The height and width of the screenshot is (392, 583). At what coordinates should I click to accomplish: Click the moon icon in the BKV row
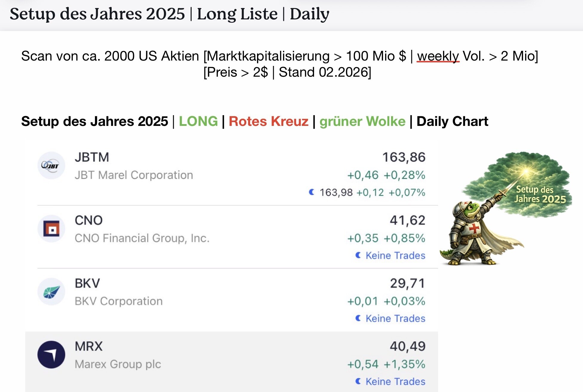click(x=358, y=318)
